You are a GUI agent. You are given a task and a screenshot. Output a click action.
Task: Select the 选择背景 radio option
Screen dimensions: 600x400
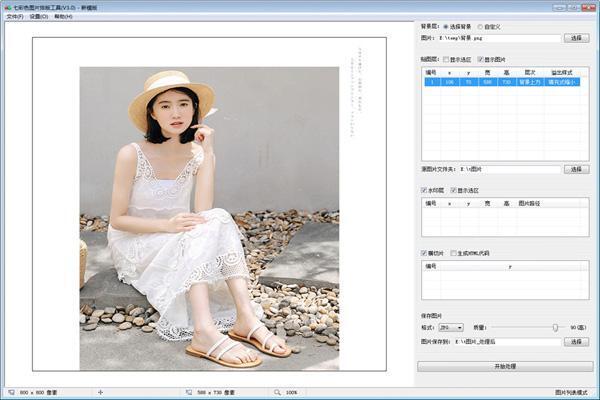pos(446,26)
